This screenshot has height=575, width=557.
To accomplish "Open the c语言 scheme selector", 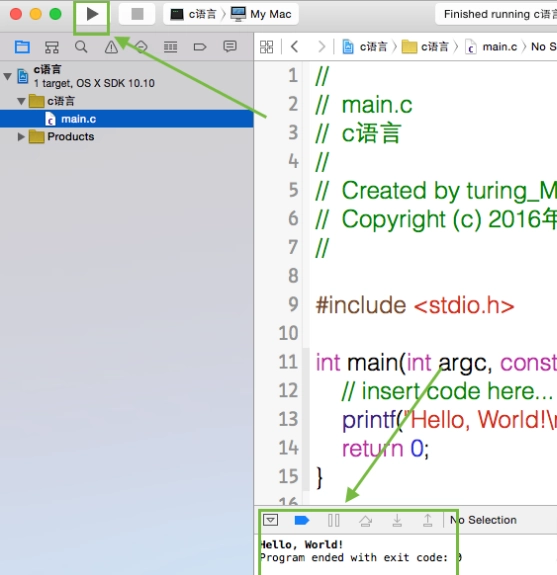I will [193, 14].
